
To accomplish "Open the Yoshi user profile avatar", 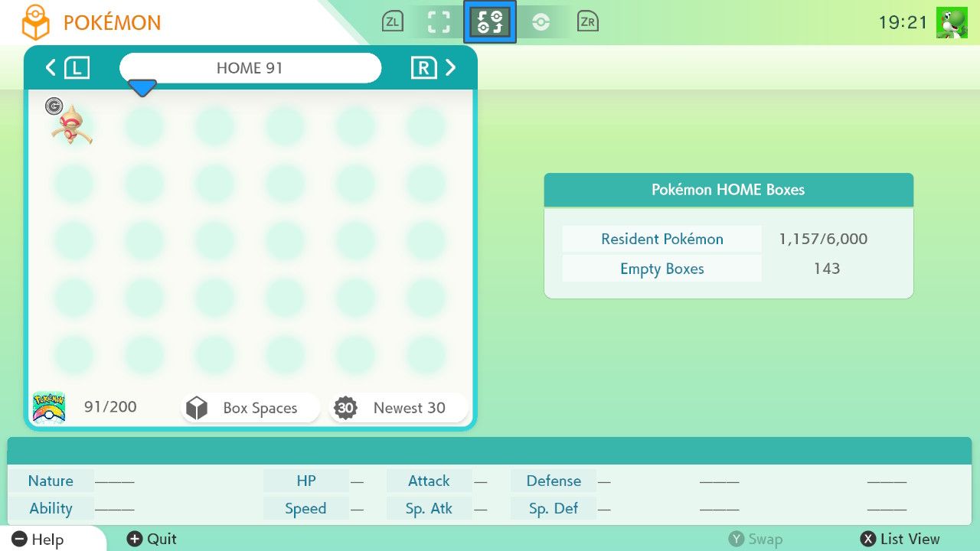I will point(952,23).
